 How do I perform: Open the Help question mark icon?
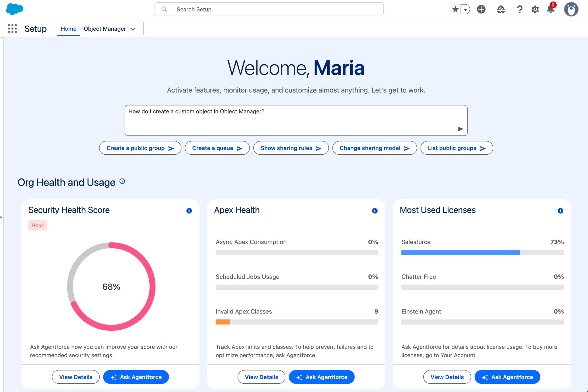[519, 9]
